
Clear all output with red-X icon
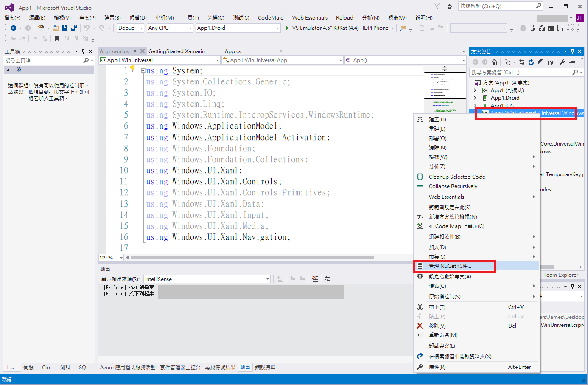(x=315, y=279)
